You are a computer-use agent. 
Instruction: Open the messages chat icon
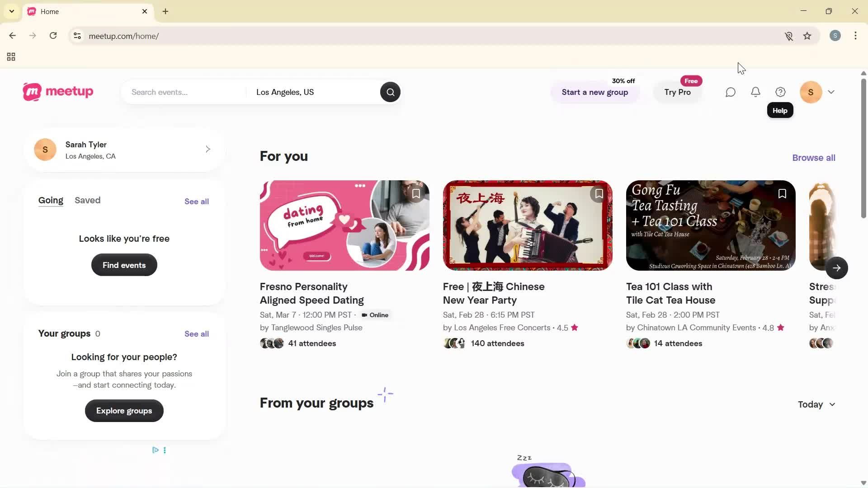click(730, 92)
